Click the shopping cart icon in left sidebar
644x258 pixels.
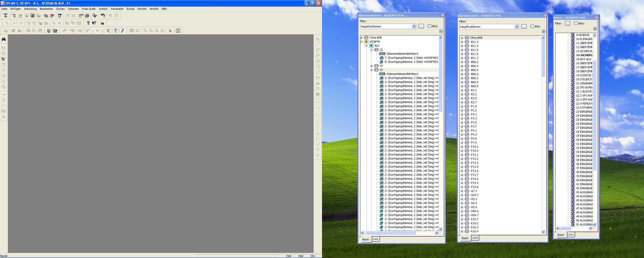point(4,59)
